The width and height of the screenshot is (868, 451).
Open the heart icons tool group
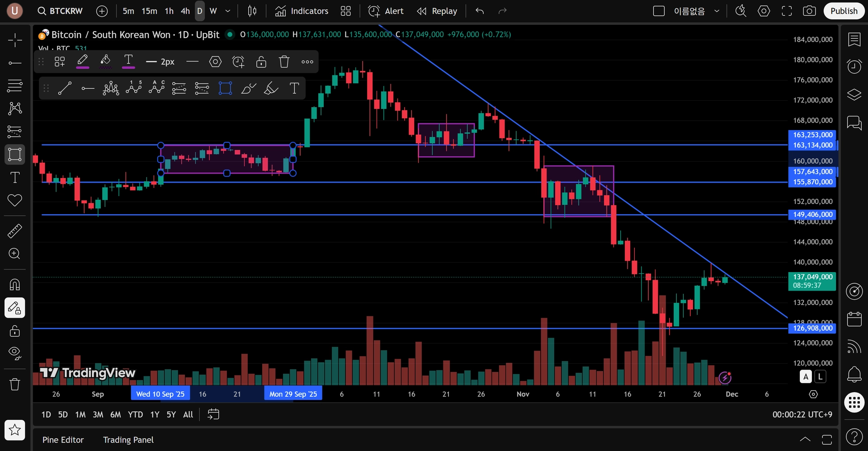click(x=15, y=200)
